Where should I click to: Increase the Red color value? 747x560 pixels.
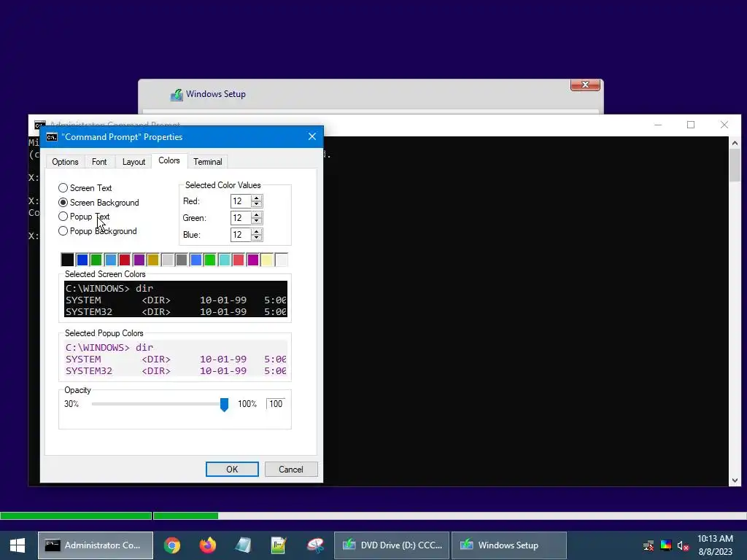click(x=257, y=198)
